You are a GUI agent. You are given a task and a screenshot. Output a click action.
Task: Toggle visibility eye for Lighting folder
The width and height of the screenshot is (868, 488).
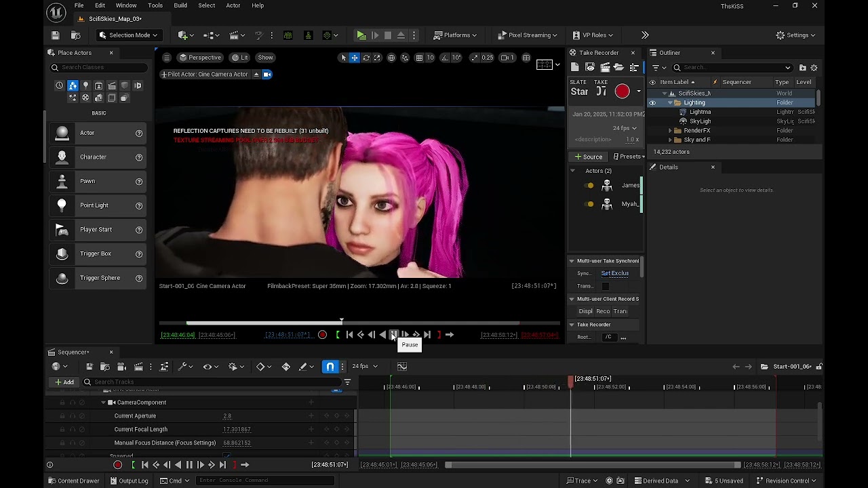[652, 103]
